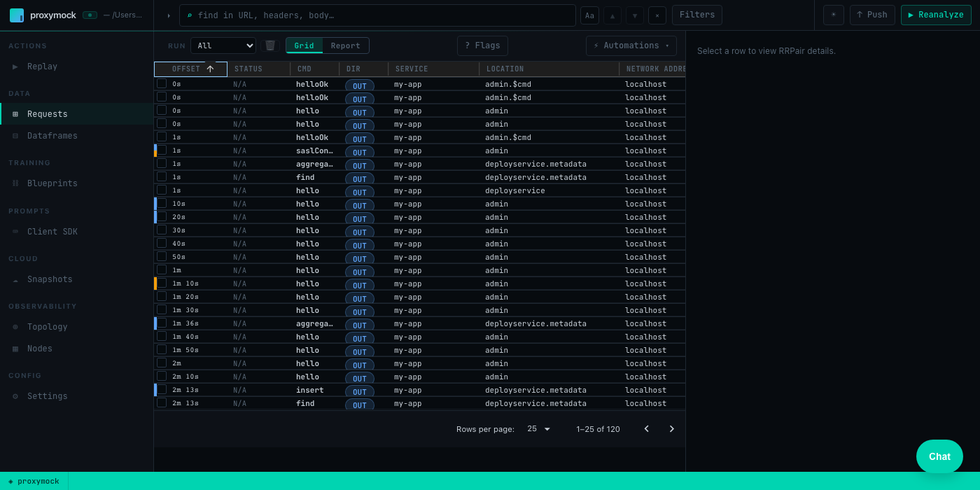Click the green status badge beside proxymock

tap(90, 15)
